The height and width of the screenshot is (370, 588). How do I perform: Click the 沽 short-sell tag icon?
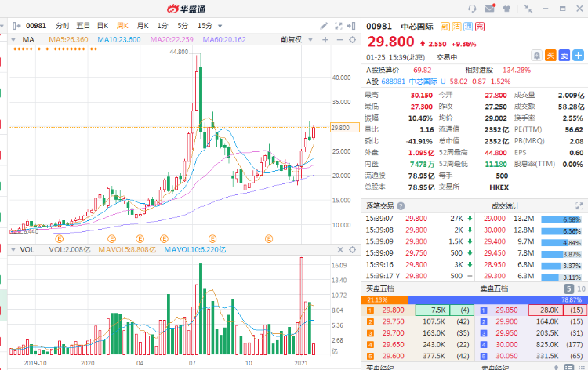tap(456, 26)
